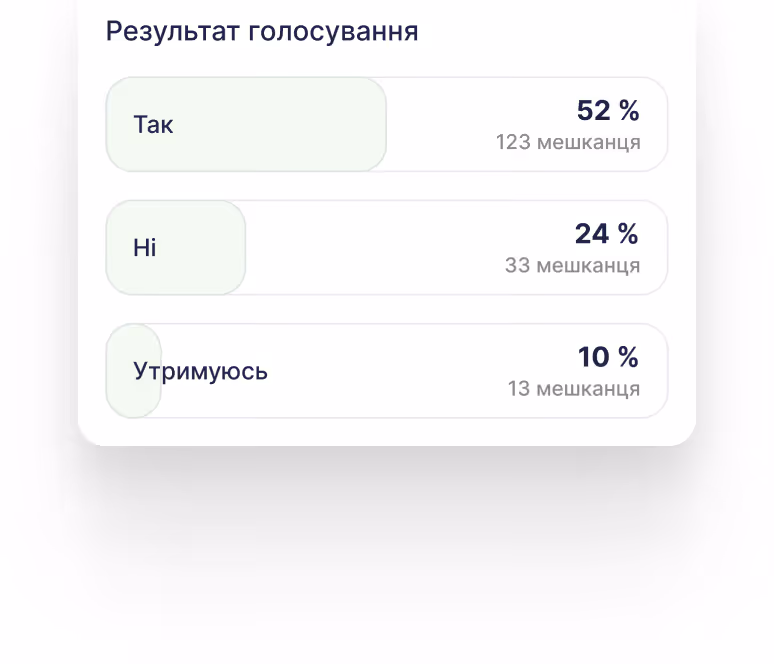The image size is (774, 664).
Task: Click empty part of 'Утримуюсь' result bar
Action: [385, 371]
